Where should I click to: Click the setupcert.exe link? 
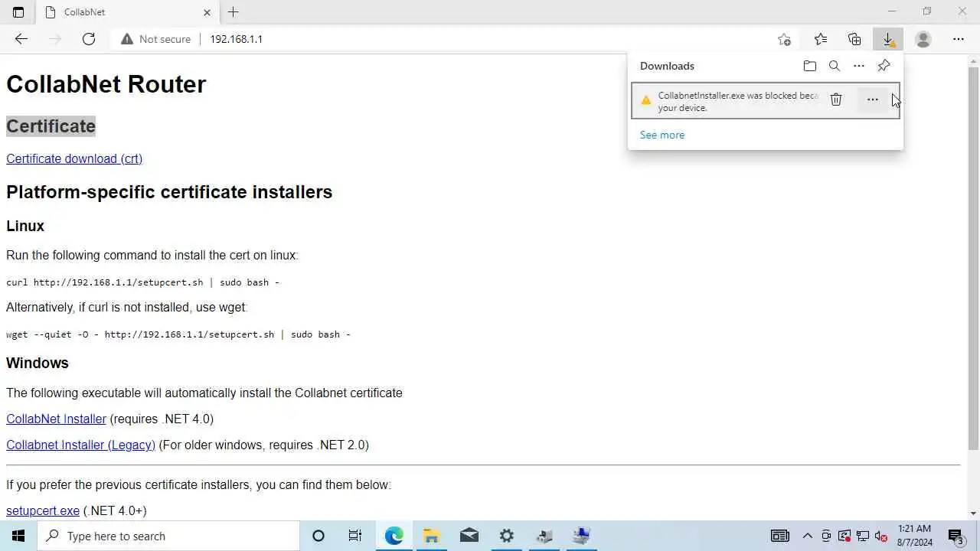point(43,510)
